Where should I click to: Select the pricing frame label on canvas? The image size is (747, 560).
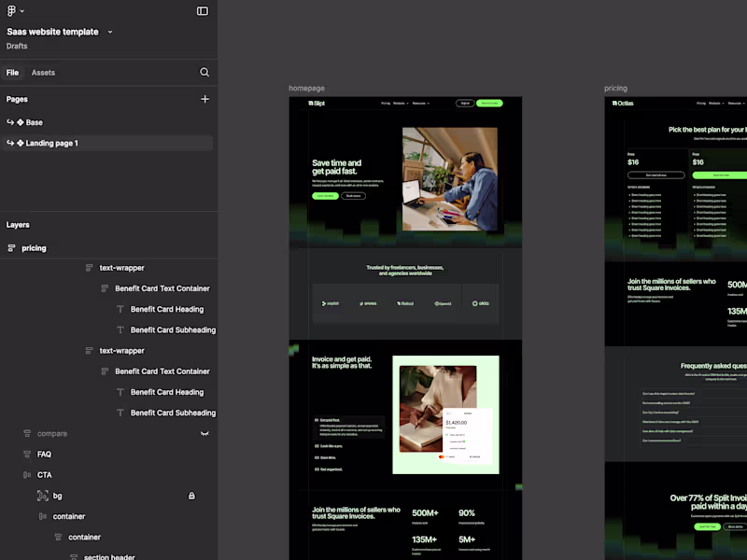pos(615,89)
